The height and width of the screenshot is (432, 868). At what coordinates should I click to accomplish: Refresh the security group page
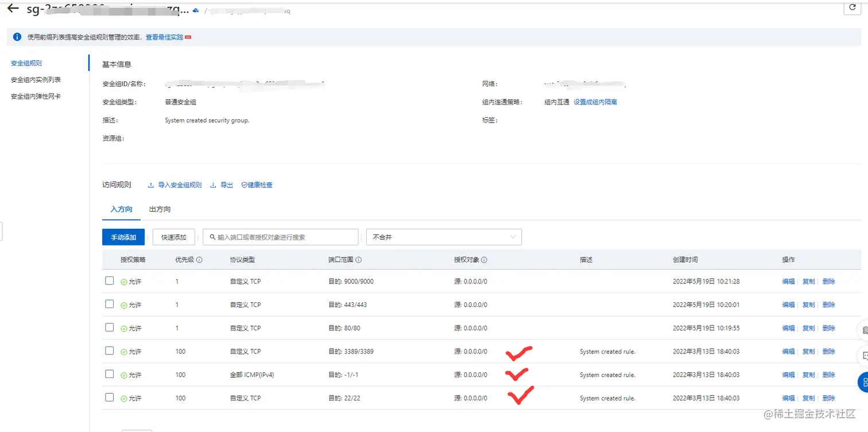point(851,7)
